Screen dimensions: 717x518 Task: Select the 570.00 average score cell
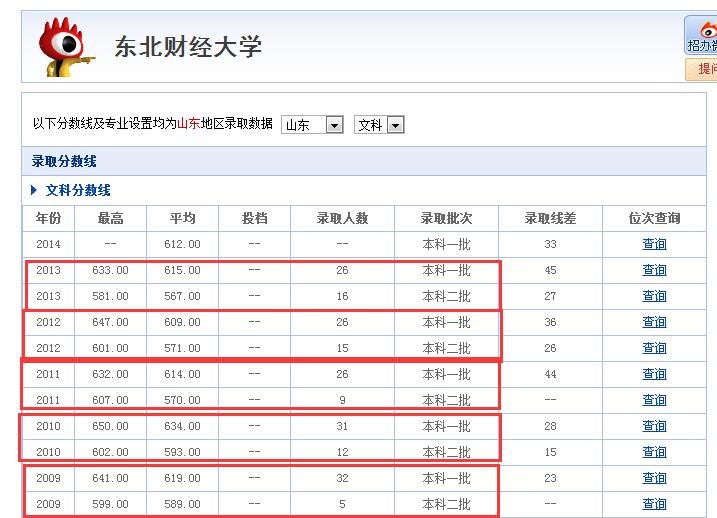click(x=182, y=401)
